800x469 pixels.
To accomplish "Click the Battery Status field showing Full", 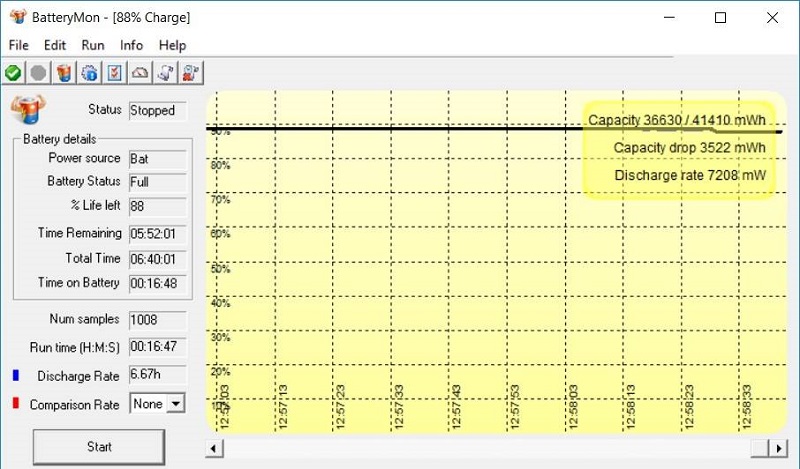I will tap(158, 182).
